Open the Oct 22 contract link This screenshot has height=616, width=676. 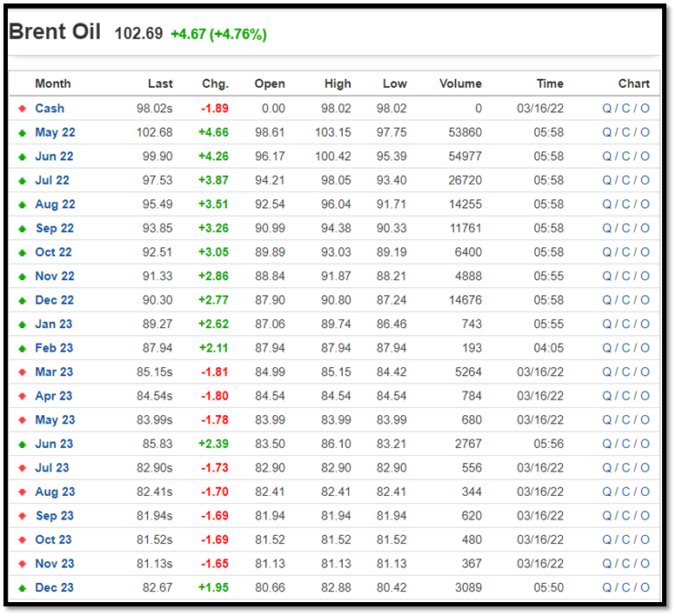[53, 252]
